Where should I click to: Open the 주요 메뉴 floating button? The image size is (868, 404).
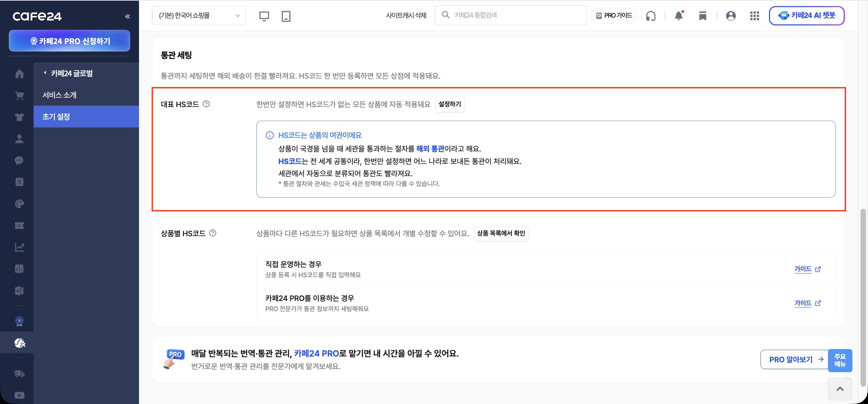[x=840, y=360]
